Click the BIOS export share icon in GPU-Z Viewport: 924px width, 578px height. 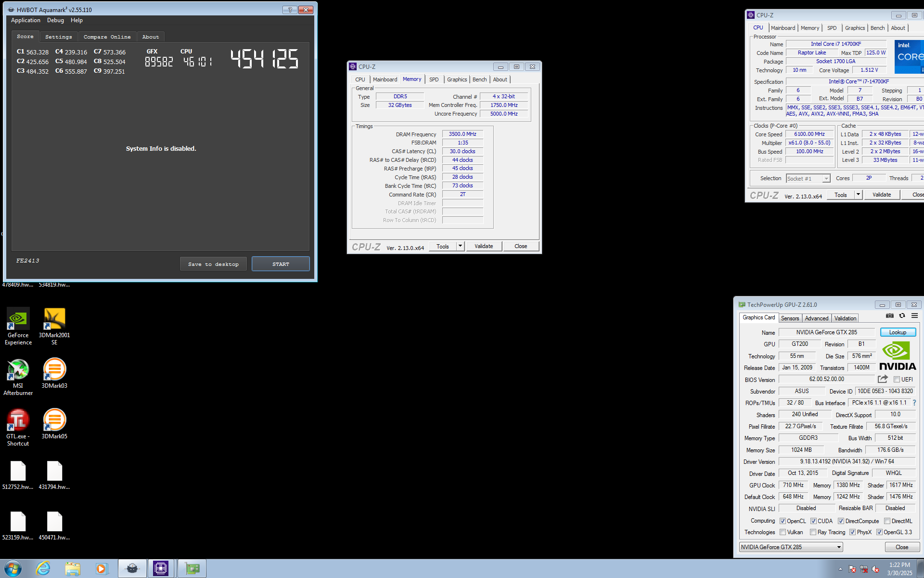pos(883,379)
